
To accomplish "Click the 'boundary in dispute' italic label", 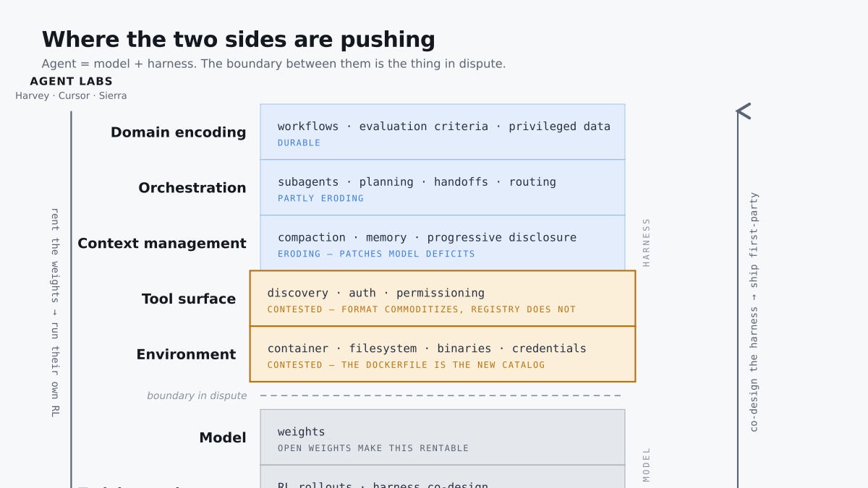I will point(197,395).
